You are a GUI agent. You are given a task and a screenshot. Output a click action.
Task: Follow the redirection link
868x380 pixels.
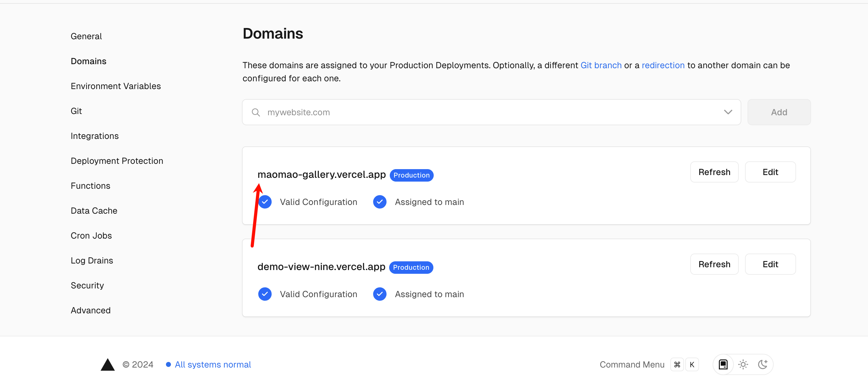pyautogui.click(x=663, y=65)
